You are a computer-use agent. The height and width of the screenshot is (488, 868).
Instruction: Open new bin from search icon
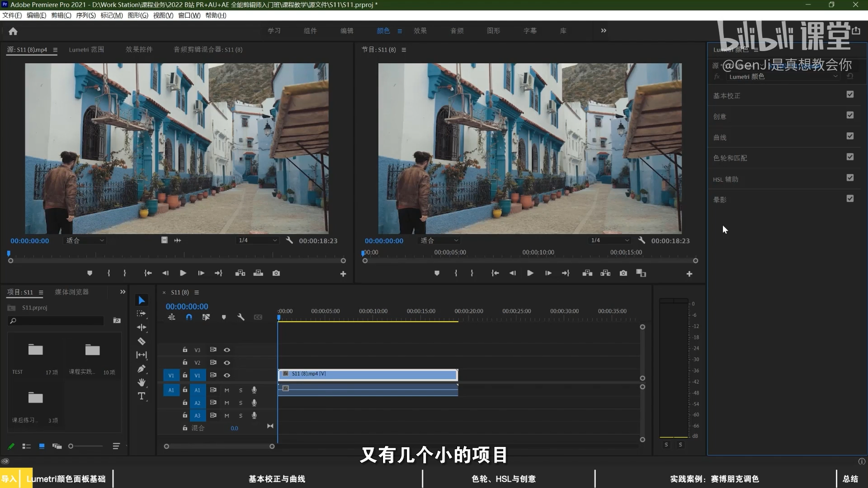[117, 321]
